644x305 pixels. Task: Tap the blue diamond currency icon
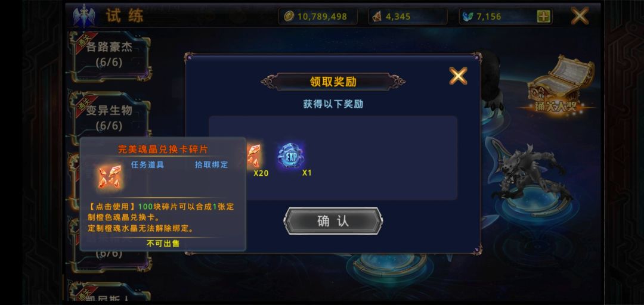click(x=468, y=17)
